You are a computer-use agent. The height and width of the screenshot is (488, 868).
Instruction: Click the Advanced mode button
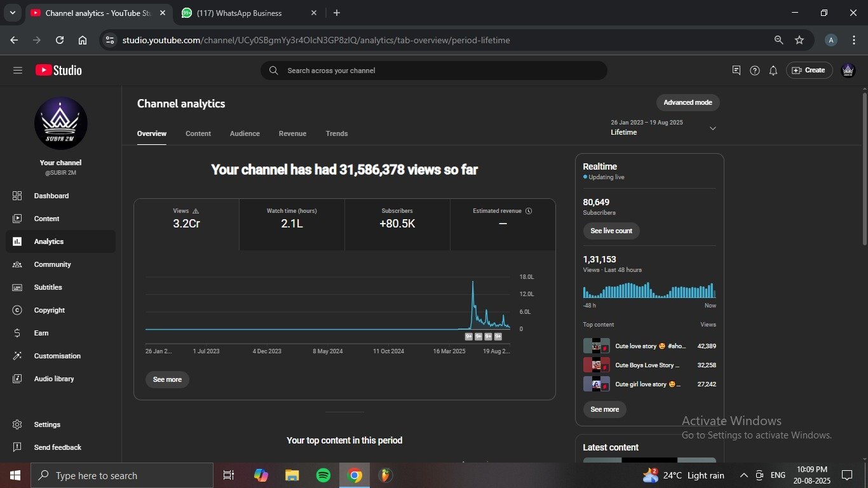point(688,102)
